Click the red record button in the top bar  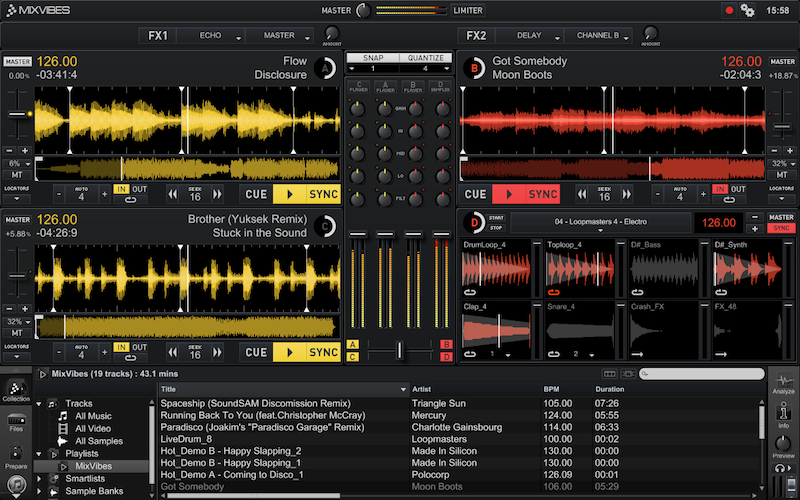[x=729, y=10]
